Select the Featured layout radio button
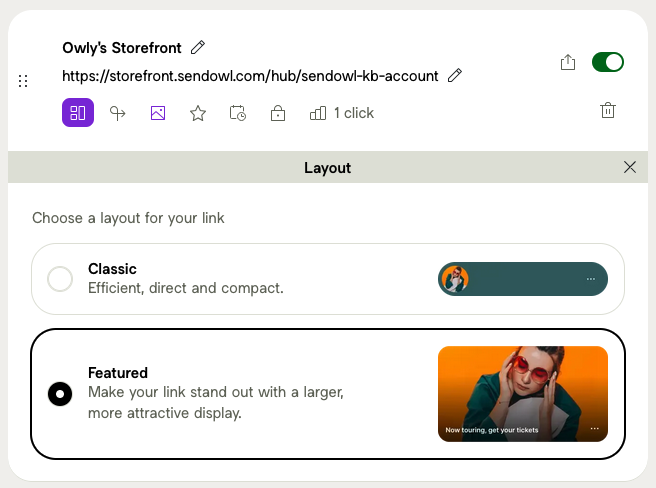 60,394
